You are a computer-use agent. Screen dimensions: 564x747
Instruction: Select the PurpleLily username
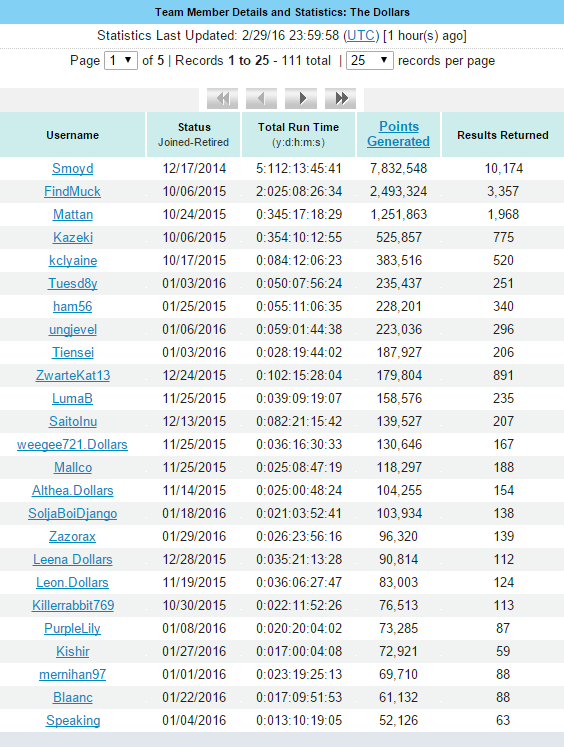[72, 628]
